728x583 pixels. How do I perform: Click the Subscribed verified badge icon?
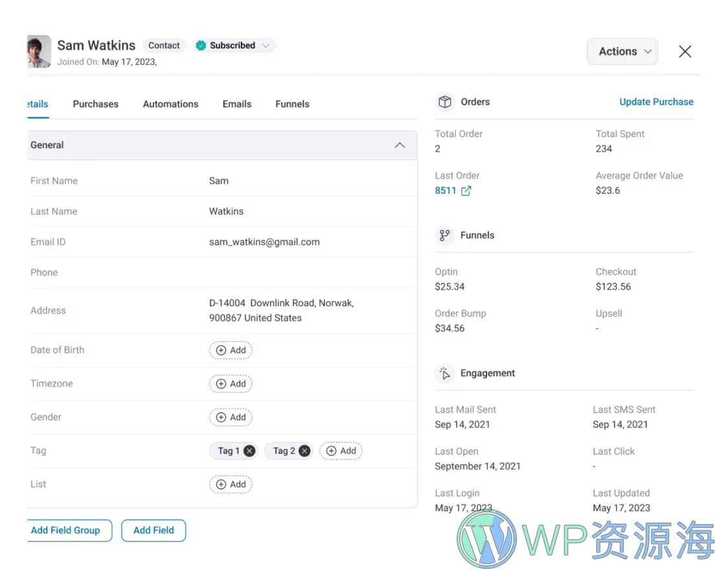(201, 45)
